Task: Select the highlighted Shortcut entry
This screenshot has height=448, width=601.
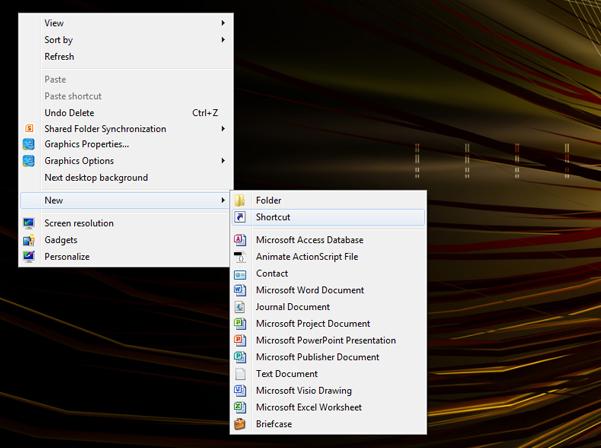Action: (x=328, y=217)
